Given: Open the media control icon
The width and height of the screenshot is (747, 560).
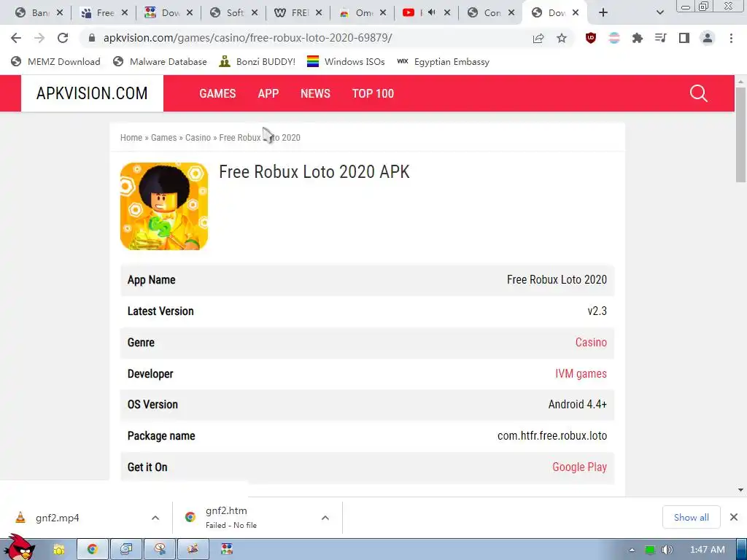Looking at the screenshot, I should tap(661, 38).
